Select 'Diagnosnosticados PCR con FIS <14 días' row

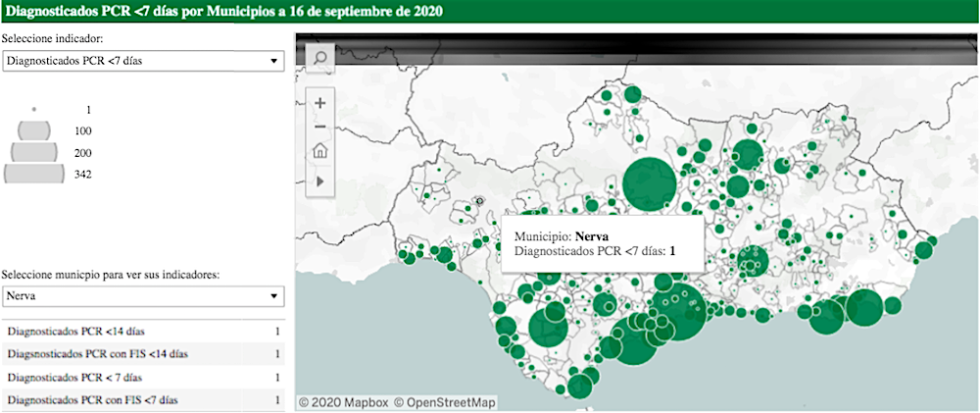tap(143, 354)
